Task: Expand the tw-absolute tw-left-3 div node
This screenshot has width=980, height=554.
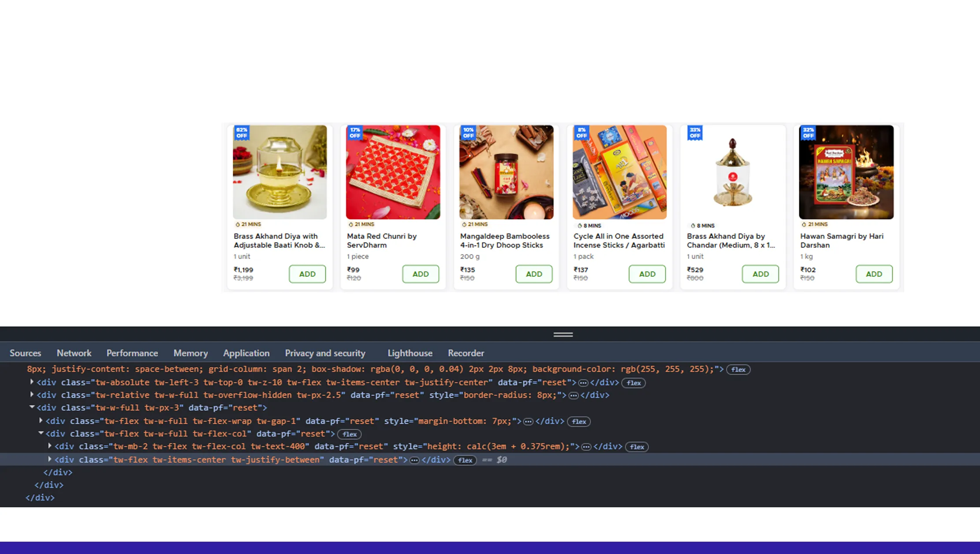Action: (31, 382)
